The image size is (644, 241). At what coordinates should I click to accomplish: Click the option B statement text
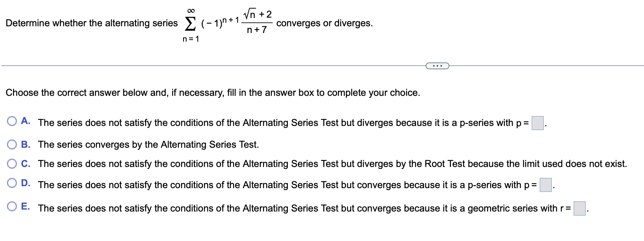tap(148, 144)
